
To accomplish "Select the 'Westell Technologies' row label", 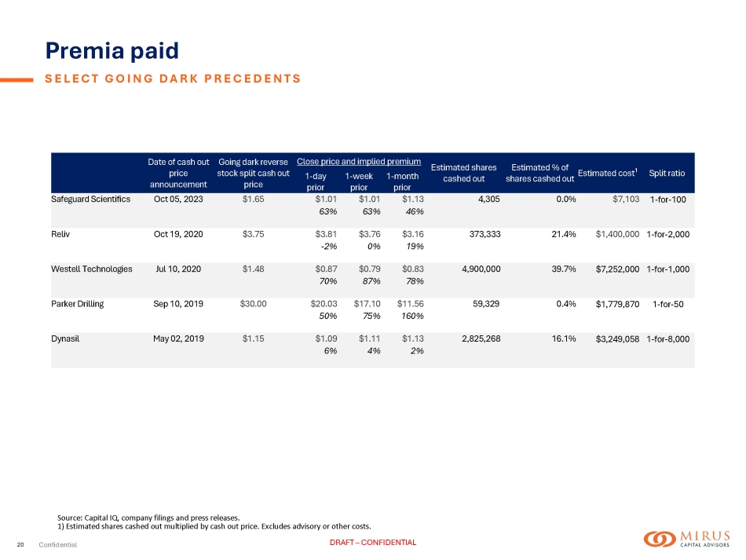I will (x=91, y=269).
